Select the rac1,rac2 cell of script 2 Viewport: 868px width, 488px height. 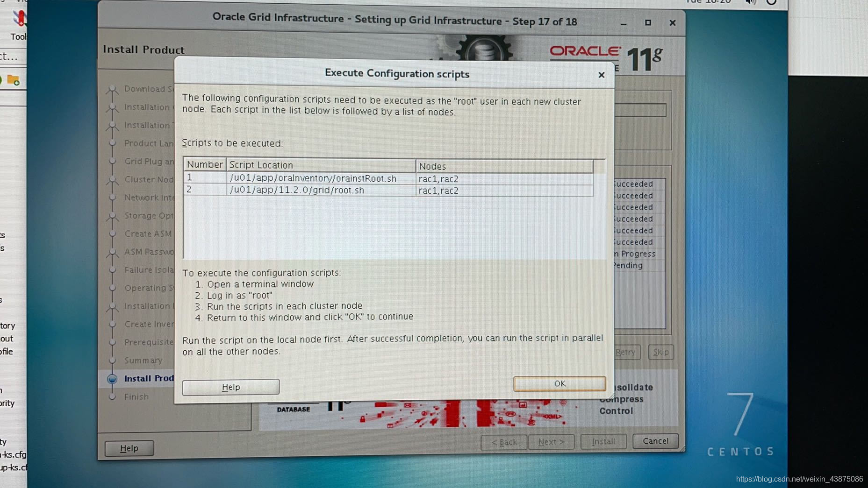click(x=504, y=191)
